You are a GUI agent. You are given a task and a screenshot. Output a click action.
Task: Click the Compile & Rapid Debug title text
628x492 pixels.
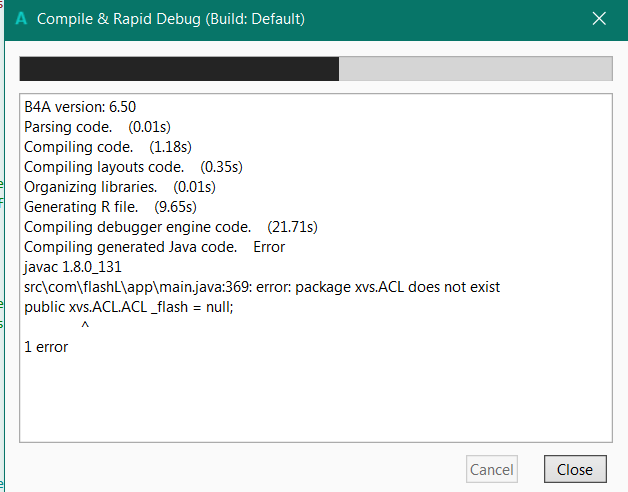(171, 19)
